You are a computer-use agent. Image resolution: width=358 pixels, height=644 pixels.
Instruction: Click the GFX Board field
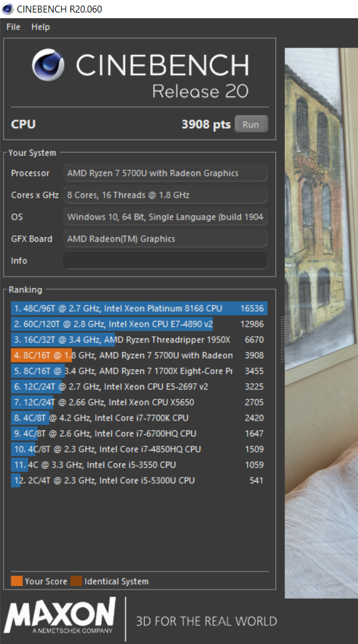pos(165,238)
